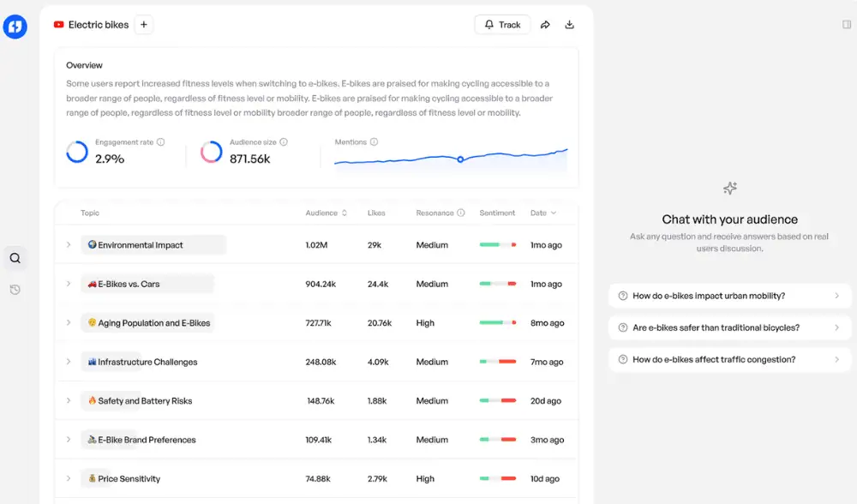
Task: Add a new tab with plus button
Action: click(x=144, y=25)
